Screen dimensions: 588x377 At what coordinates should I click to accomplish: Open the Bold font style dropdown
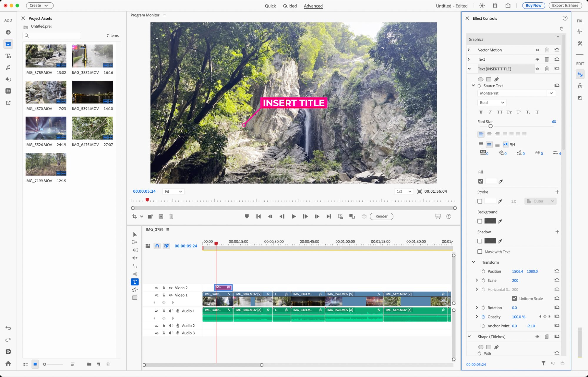[x=492, y=102]
